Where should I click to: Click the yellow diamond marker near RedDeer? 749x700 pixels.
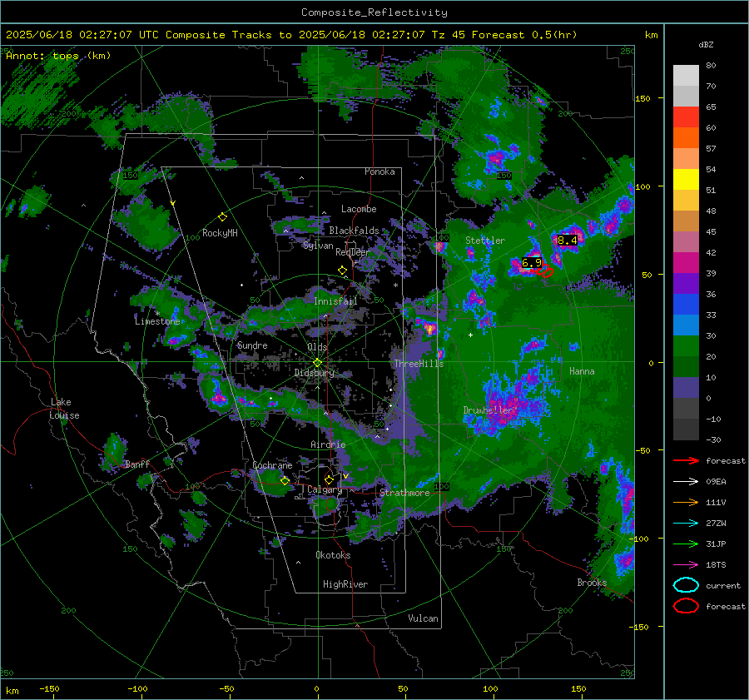click(342, 271)
